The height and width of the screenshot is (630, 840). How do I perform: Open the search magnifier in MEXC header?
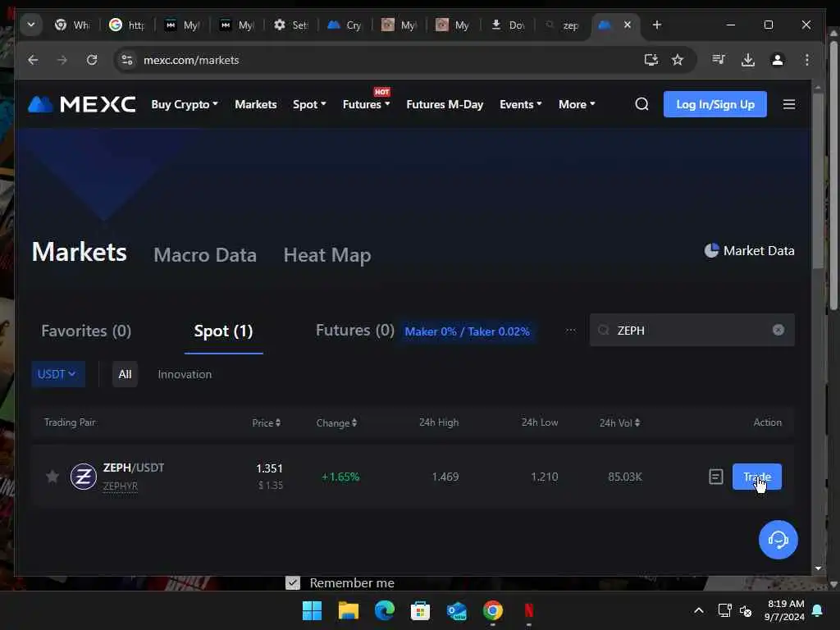pos(641,104)
